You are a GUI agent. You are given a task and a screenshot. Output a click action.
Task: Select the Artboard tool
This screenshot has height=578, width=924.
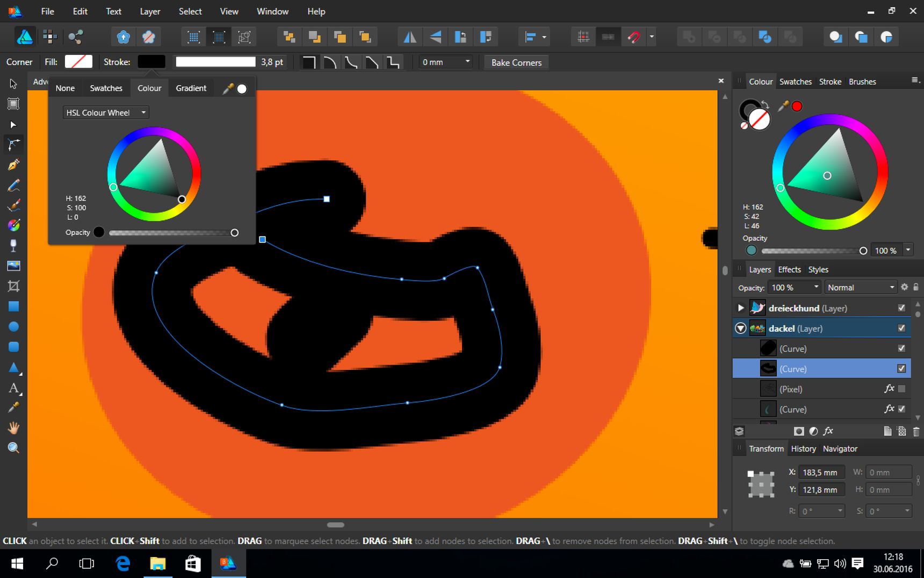tap(13, 104)
